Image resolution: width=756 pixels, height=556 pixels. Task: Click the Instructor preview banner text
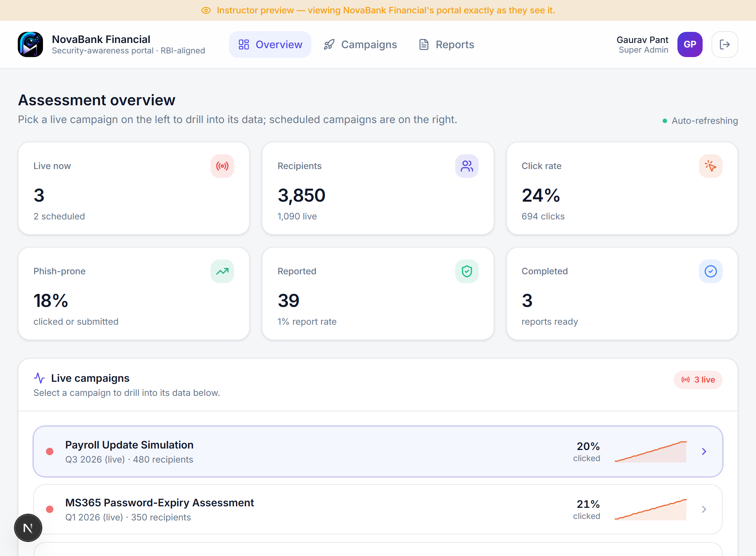click(x=386, y=10)
